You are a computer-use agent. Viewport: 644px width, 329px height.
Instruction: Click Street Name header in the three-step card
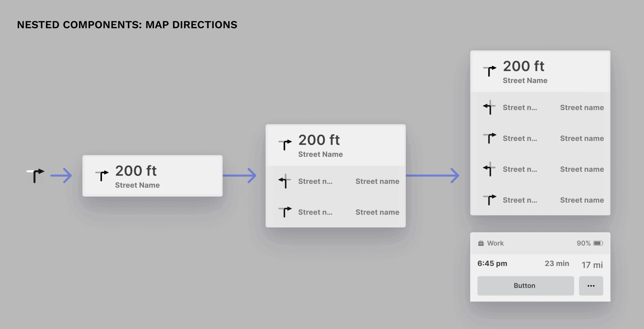(320, 154)
